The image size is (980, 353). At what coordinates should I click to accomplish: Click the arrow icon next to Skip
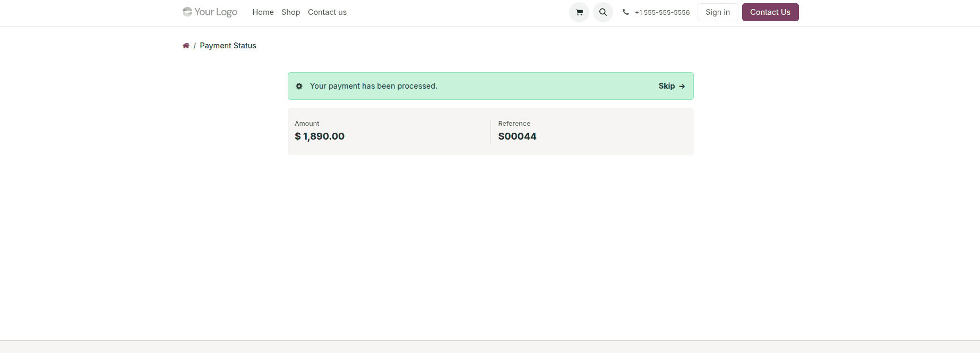click(682, 86)
